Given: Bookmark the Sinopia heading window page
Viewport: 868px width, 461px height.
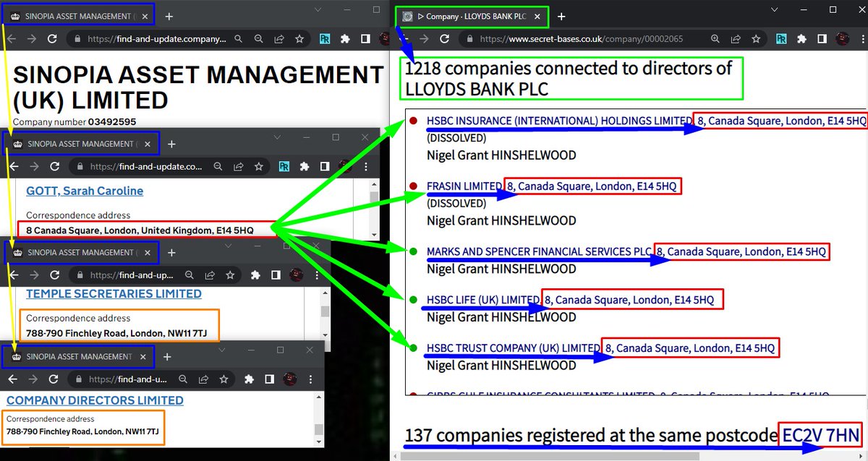Looking at the screenshot, I should (299, 39).
